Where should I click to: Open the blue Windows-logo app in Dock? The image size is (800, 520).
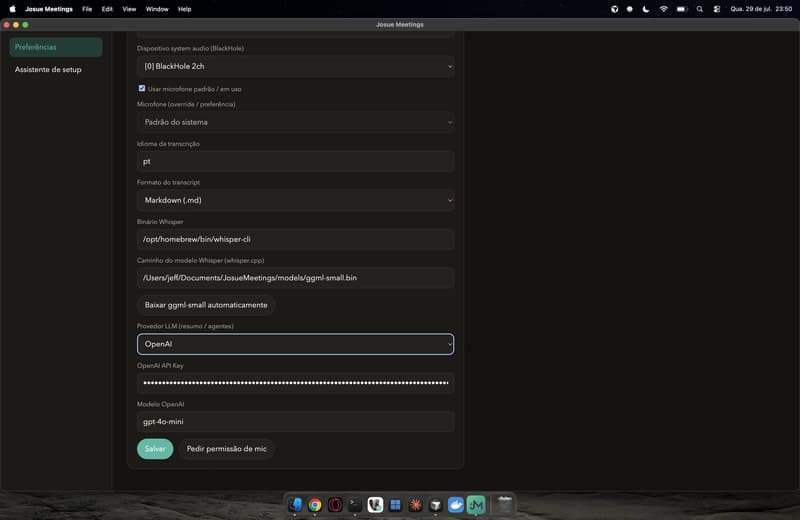(x=395, y=505)
